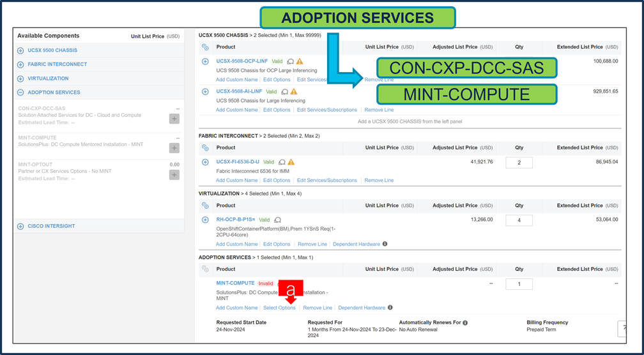Image resolution: width=644 pixels, height=355 pixels.
Task: Open info icon beside MINT-COMPUTE Dependent Hardware
Action: coord(390,307)
